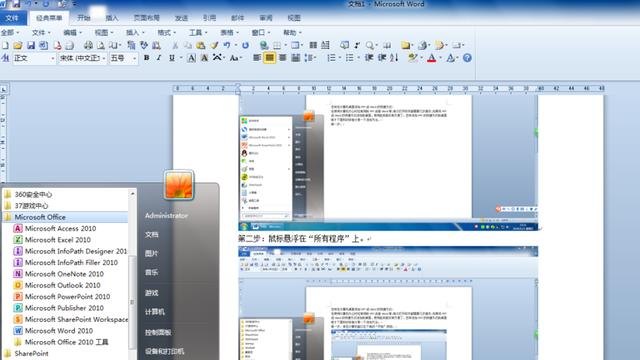The height and width of the screenshot is (360, 640).
Task: Click the New document icon in toolbar
Action: (x=5, y=45)
